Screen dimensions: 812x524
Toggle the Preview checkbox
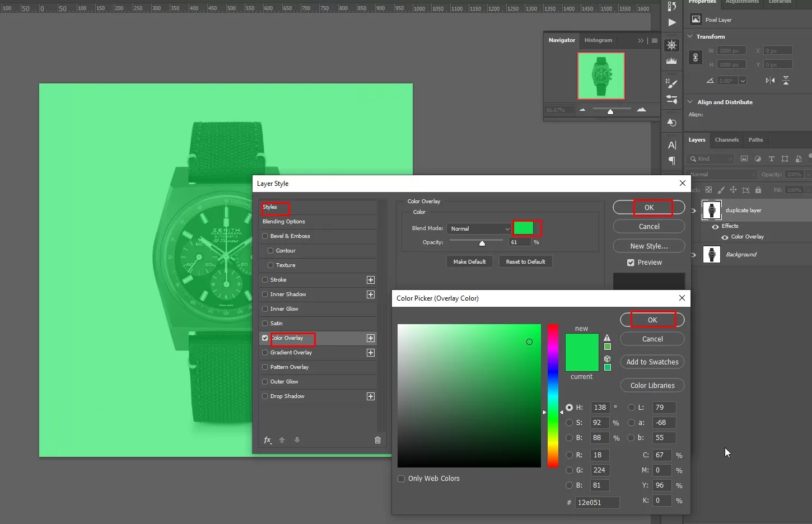631,263
